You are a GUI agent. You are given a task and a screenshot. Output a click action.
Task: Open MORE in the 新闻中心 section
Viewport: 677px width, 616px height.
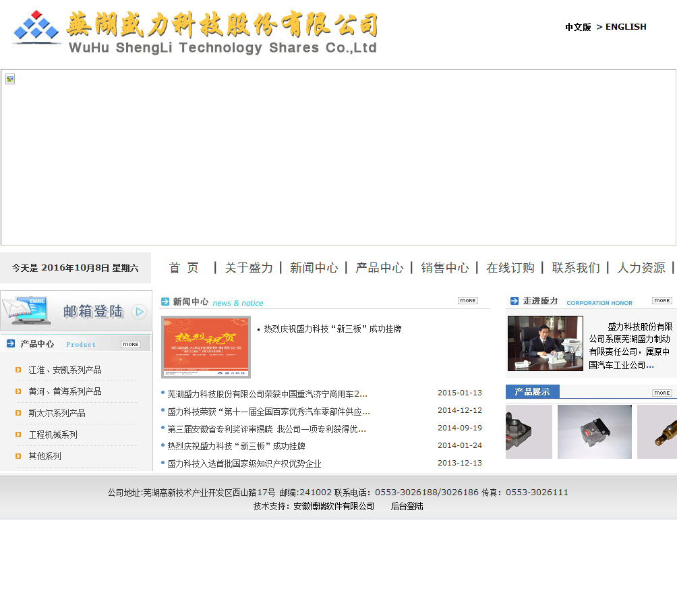pyautogui.click(x=467, y=300)
